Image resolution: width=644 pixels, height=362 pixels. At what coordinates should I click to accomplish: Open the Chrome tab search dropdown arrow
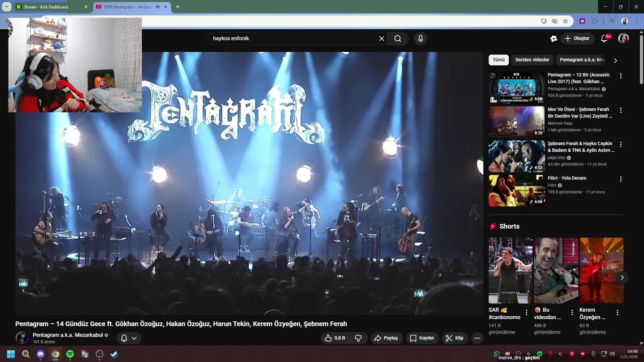tap(7, 7)
